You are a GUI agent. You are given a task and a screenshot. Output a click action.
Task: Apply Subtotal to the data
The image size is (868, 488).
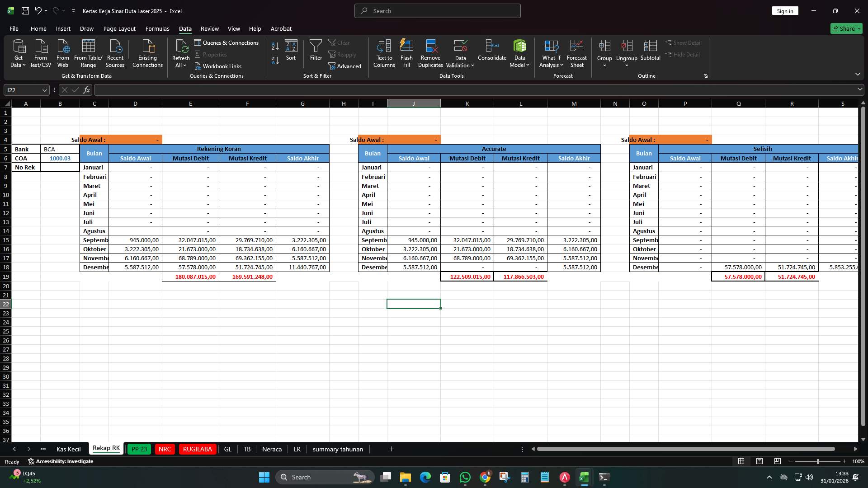(x=651, y=50)
